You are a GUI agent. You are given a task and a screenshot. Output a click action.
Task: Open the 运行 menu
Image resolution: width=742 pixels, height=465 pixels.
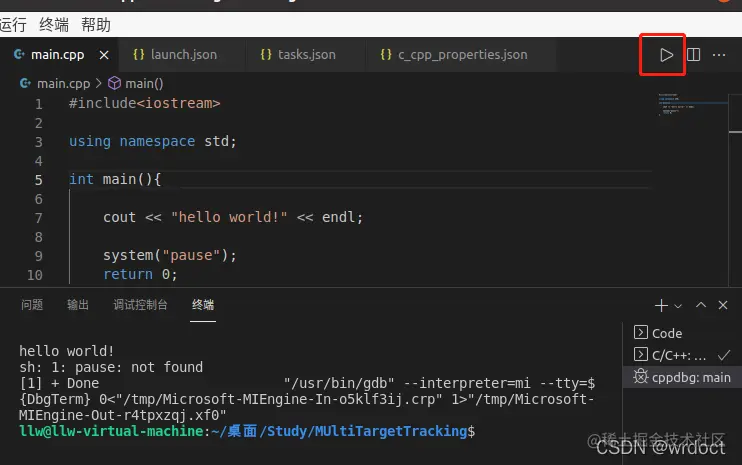pos(13,25)
